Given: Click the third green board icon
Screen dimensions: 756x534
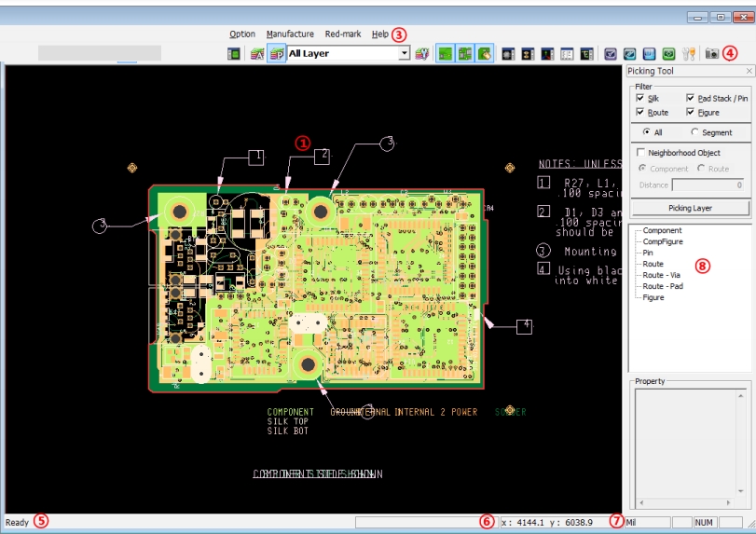Looking at the screenshot, I should point(485,54).
